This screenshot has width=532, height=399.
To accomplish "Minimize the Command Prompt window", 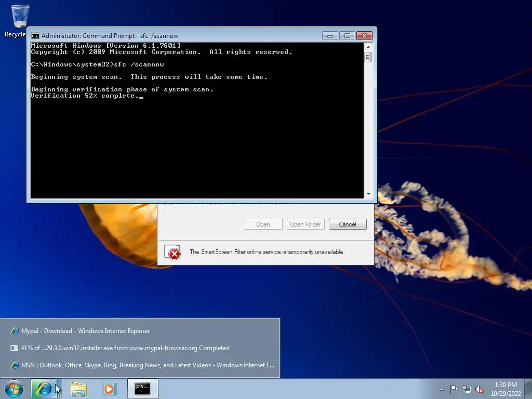I will (x=330, y=36).
